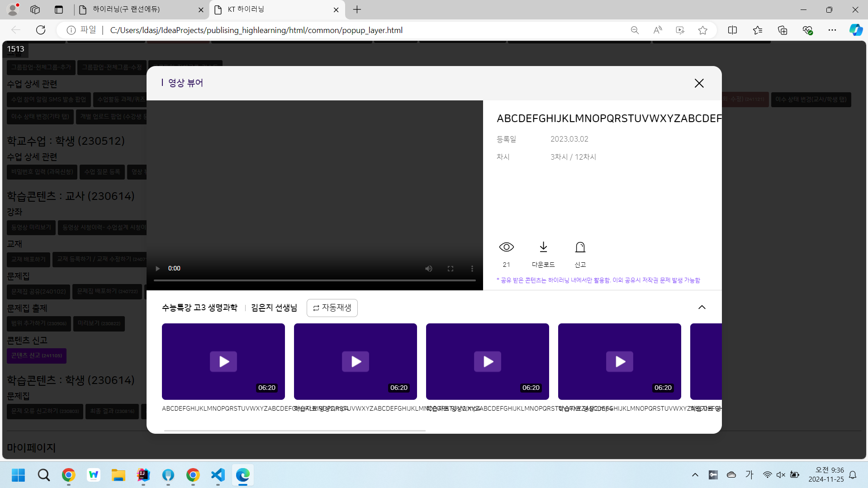Open the video player more options menu

472,269
